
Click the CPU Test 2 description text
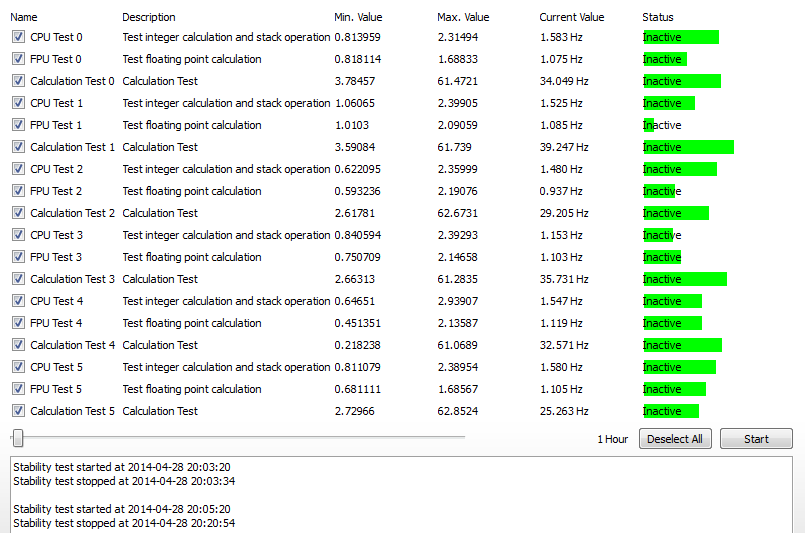click(226, 169)
